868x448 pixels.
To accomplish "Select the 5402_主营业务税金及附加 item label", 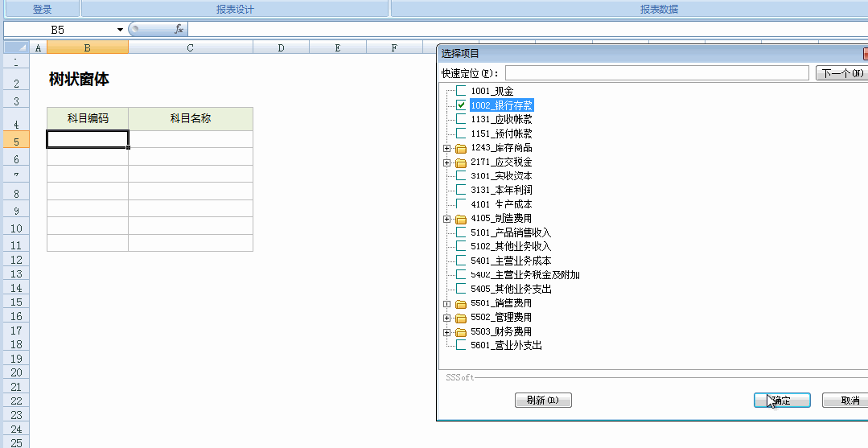I will (x=525, y=274).
